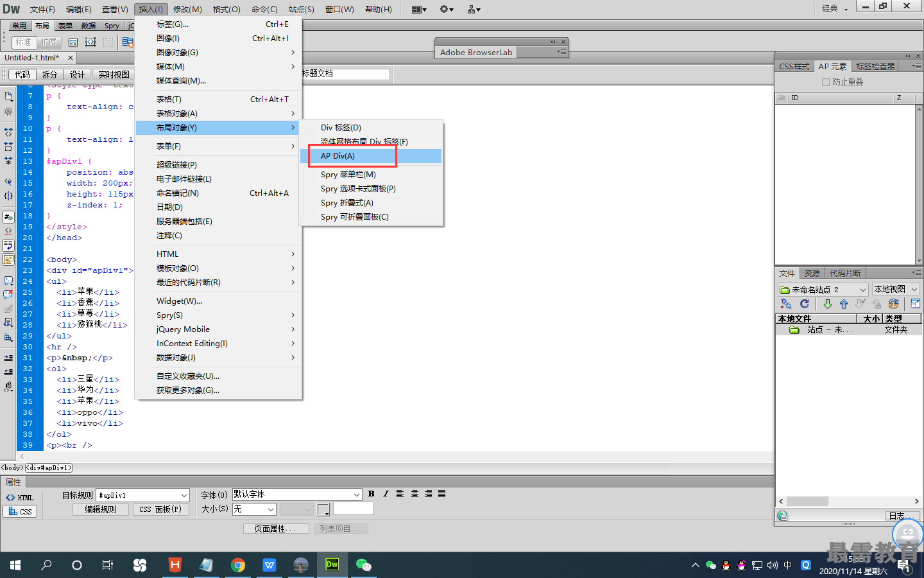Switch to the CSS样式 tab
The width and height of the screenshot is (924, 578).
click(x=794, y=67)
